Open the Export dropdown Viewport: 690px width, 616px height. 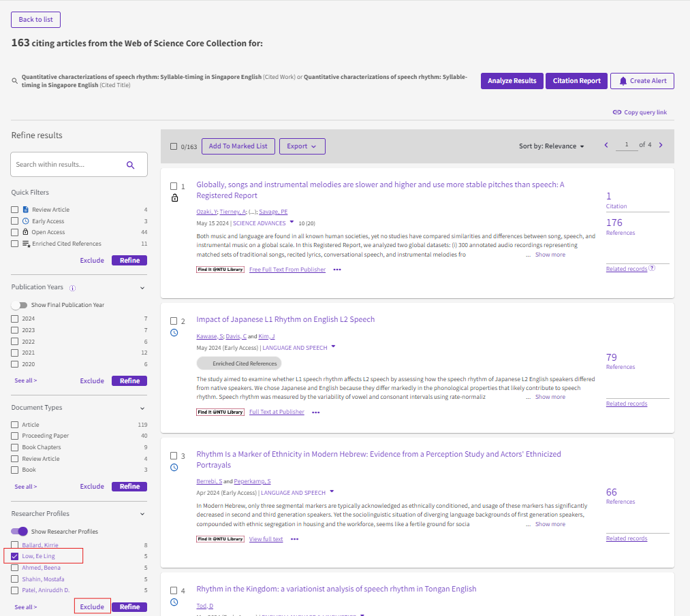(x=302, y=146)
